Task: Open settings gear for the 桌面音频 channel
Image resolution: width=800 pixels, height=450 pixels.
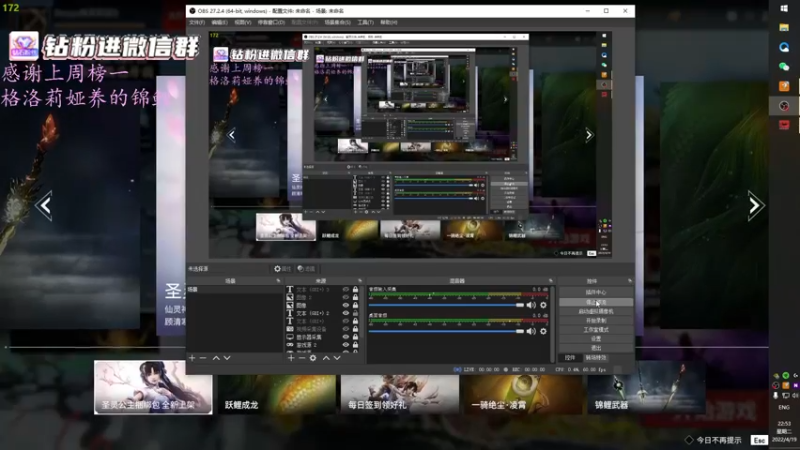Action: click(x=543, y=331)
